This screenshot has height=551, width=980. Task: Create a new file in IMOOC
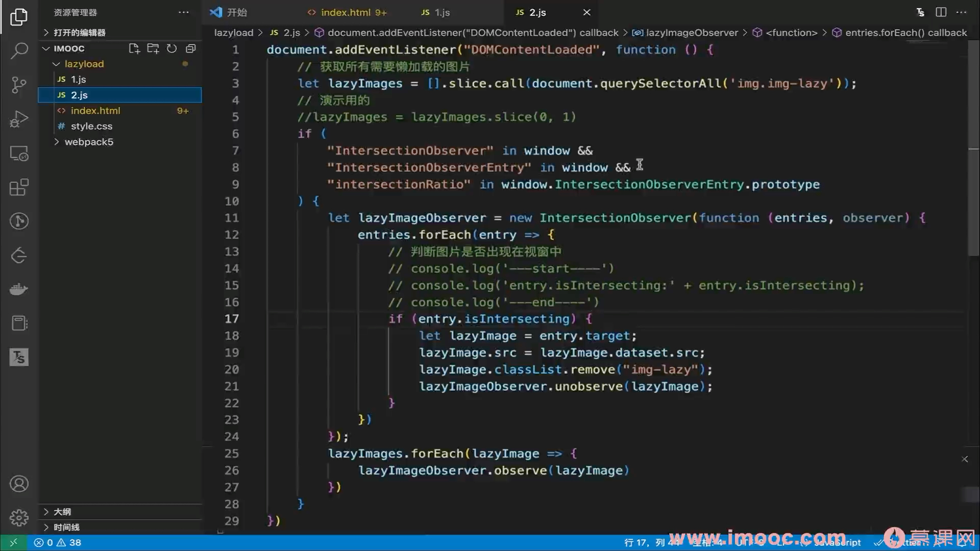pos(134,48)
